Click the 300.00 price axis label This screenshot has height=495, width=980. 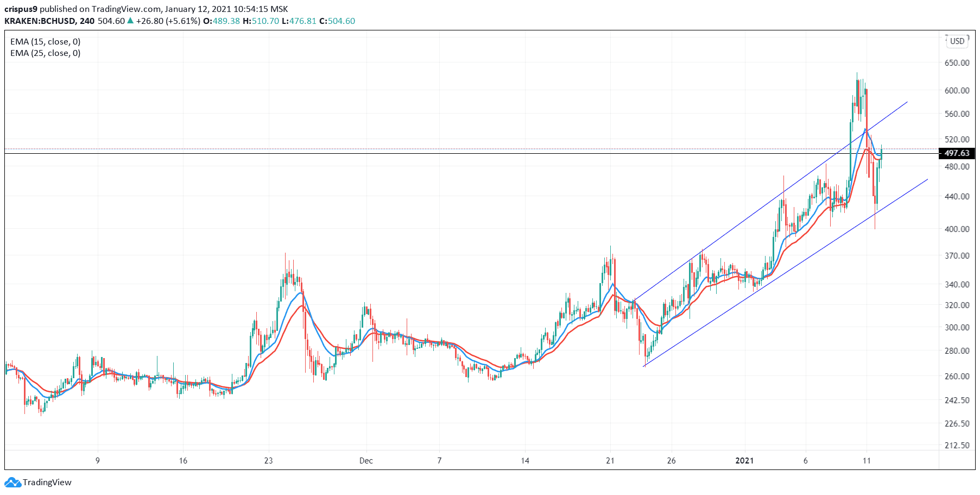[x=957, y=328]
